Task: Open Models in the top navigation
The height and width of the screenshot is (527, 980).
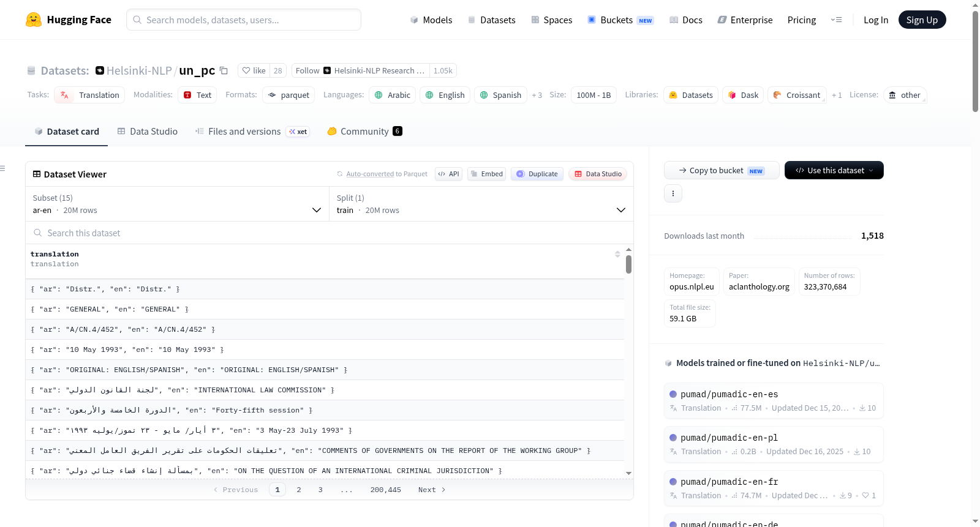Action: coord(431,20)
